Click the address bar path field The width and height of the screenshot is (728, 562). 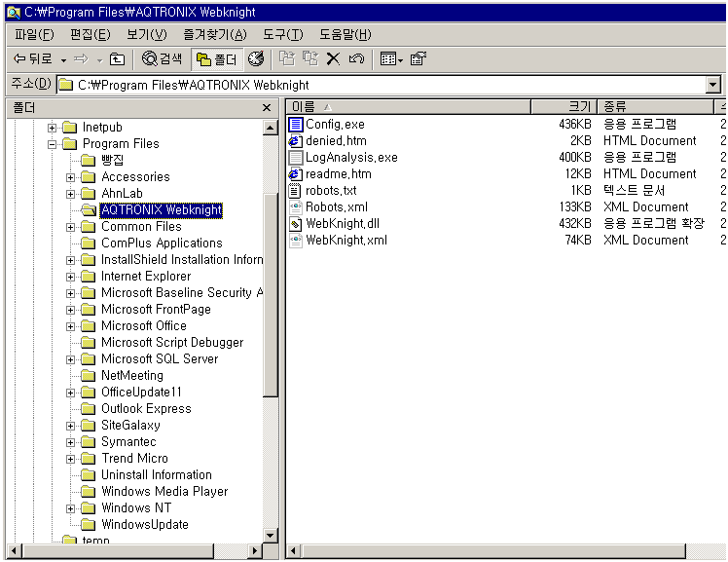click(x=381, y=85)
